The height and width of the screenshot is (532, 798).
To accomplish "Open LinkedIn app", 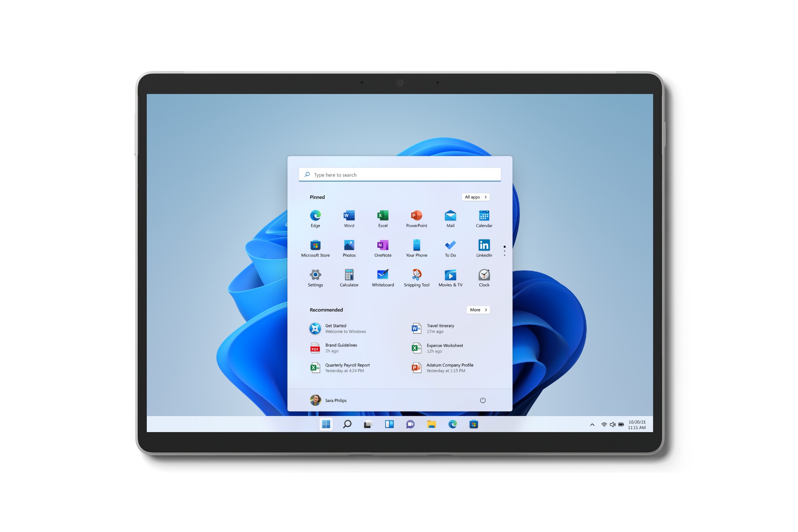I will pos(484,247).
